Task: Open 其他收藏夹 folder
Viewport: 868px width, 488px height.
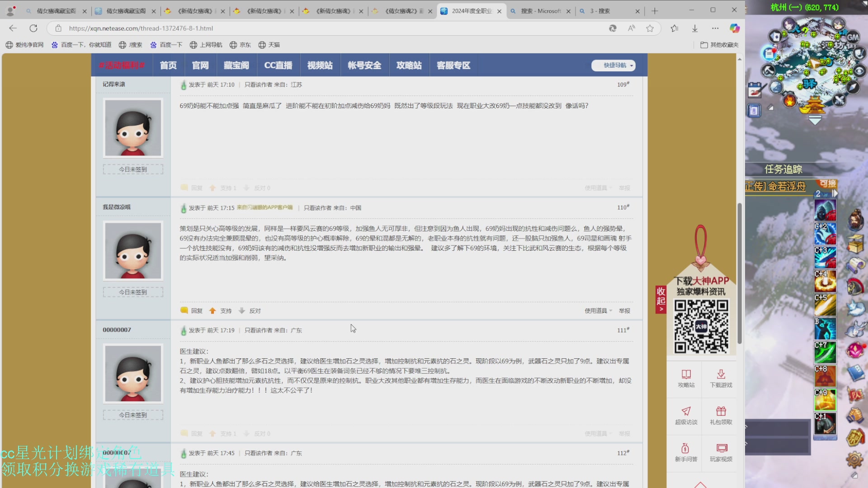Action: coord(719,45)
